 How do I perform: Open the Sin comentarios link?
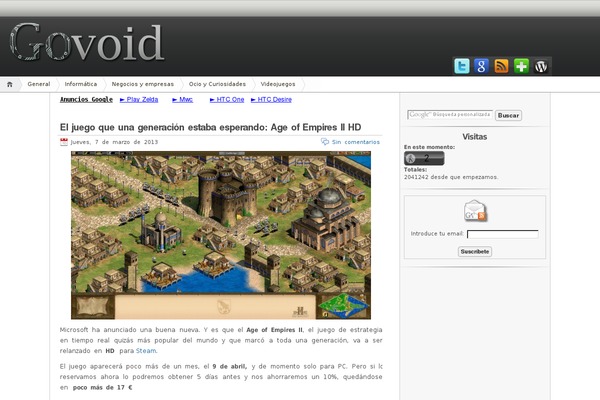pos(356,142)
